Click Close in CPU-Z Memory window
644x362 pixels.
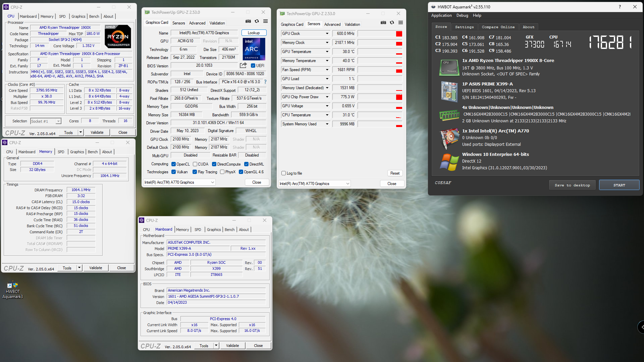tap(121, 268)
